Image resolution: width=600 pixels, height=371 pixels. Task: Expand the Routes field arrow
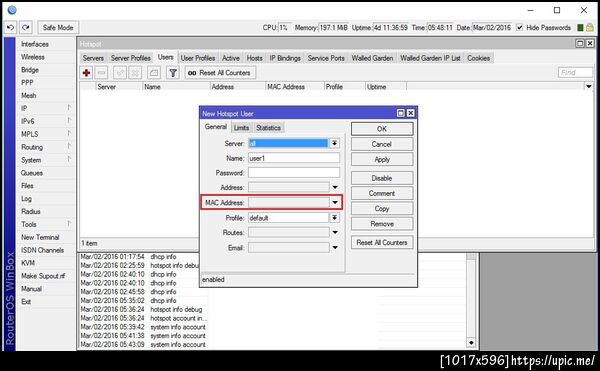click(x=335, y=233)
